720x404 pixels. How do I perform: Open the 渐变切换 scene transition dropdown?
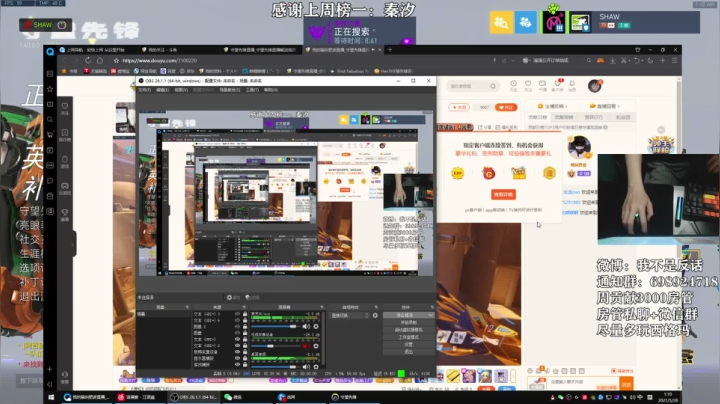350,315
